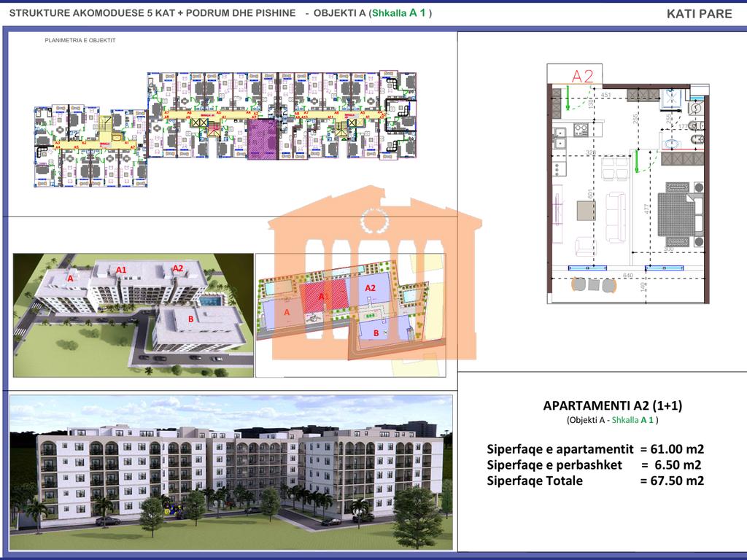Click the 'APARTAMENTI A2 (1+1)' heading

click(x=613, y=405)
